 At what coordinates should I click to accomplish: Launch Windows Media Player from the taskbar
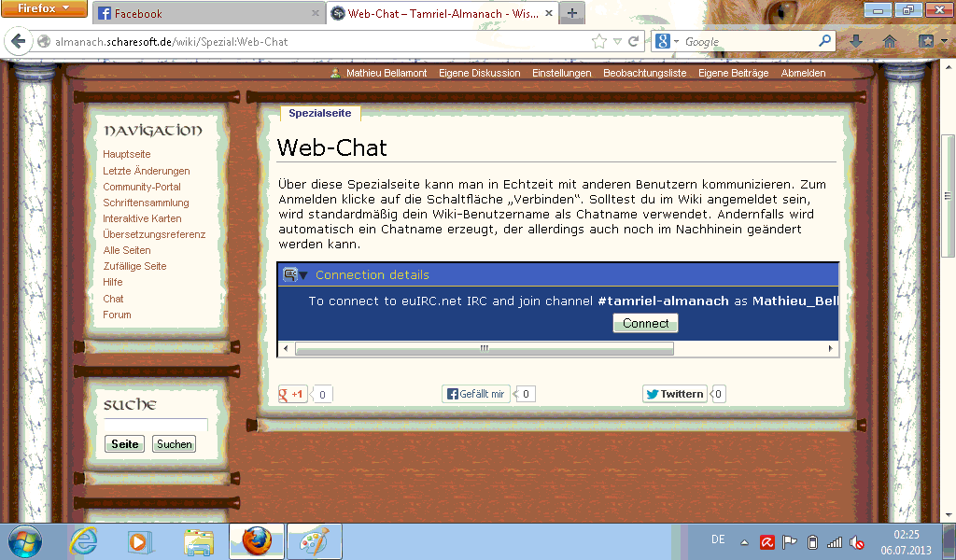click(x=138, y=541)
